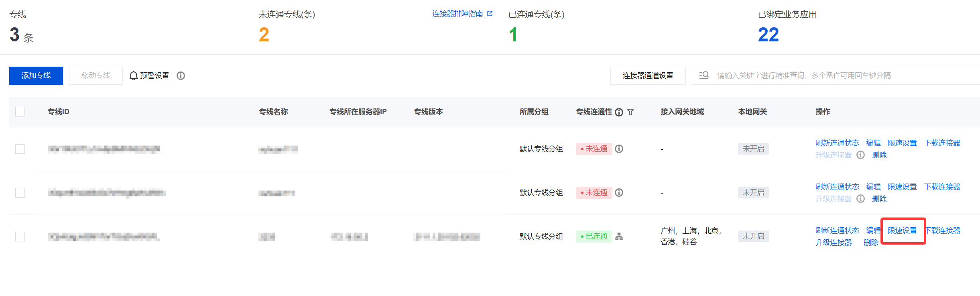The height and width of the screenshot is (296, 980).
Task: Open the external link icon next to 连接器排障指南
Action: (x=490, y=14)
